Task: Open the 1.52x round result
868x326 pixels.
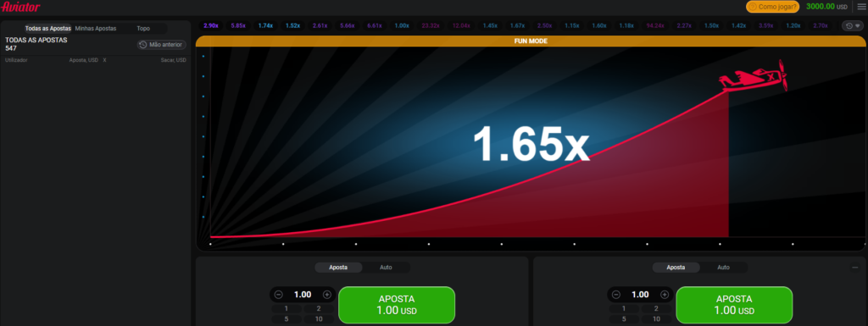Action: 292,25
